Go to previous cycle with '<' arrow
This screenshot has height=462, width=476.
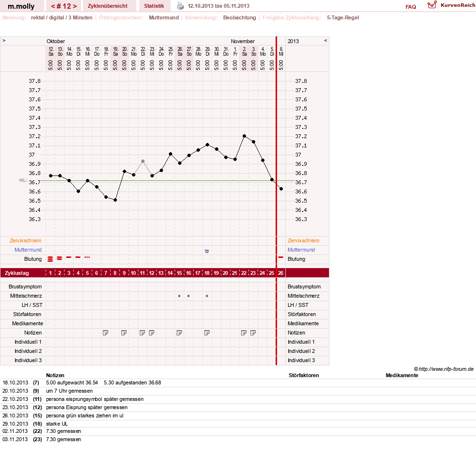53,6
